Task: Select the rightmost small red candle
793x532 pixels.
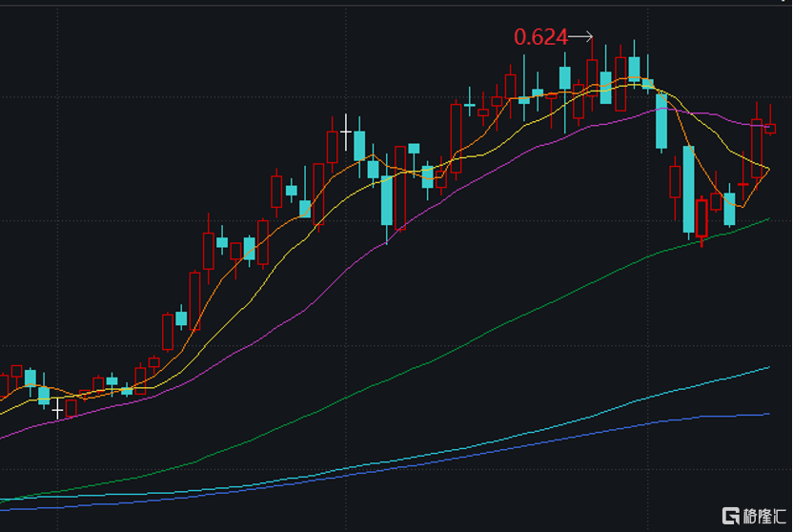Action: coord(770,129)
